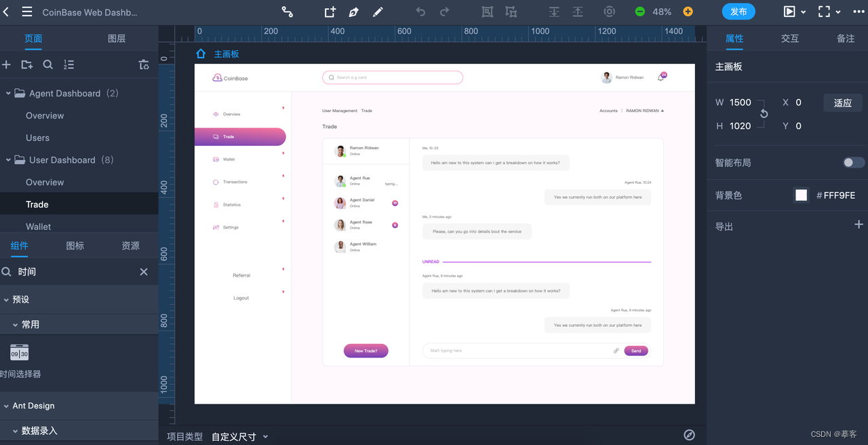This screenshot has height=445, width=868.
Task: Switch to the 交互 tab
Action: tap(790, 39)
